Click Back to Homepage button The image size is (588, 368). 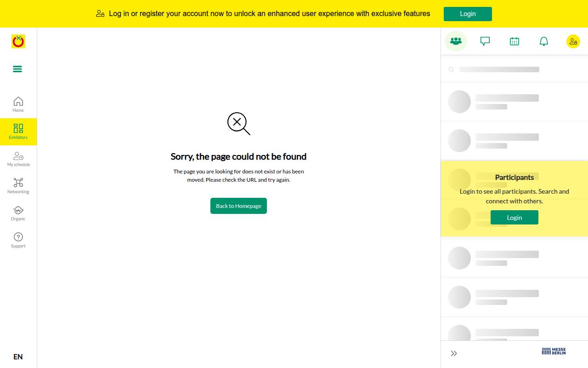(238, 206)
